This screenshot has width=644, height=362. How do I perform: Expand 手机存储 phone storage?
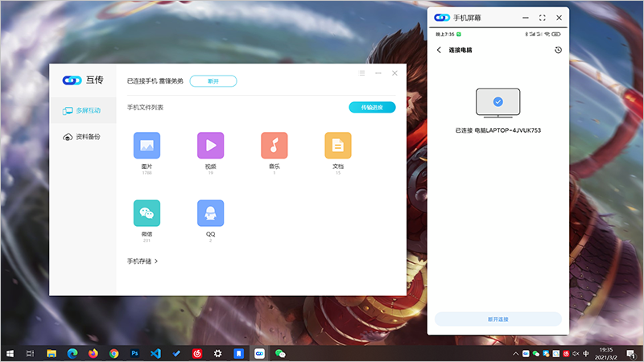[142, 261]
